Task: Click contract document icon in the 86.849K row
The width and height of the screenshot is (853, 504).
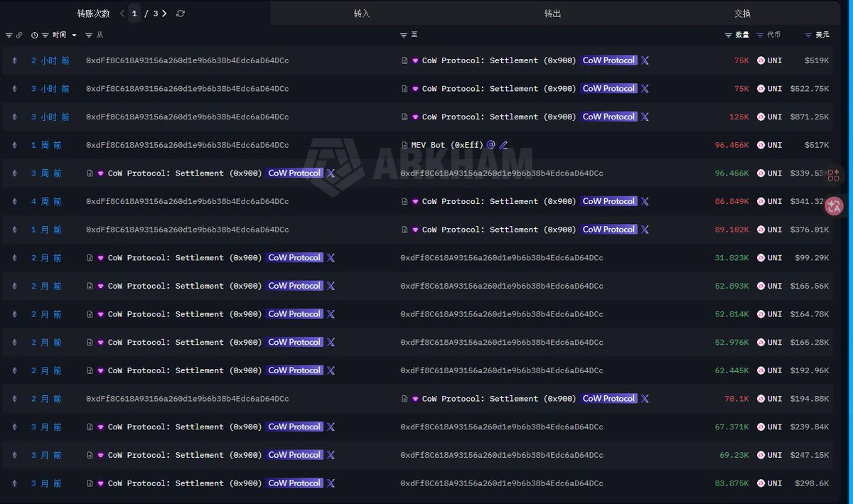Action: click(404, 201)
